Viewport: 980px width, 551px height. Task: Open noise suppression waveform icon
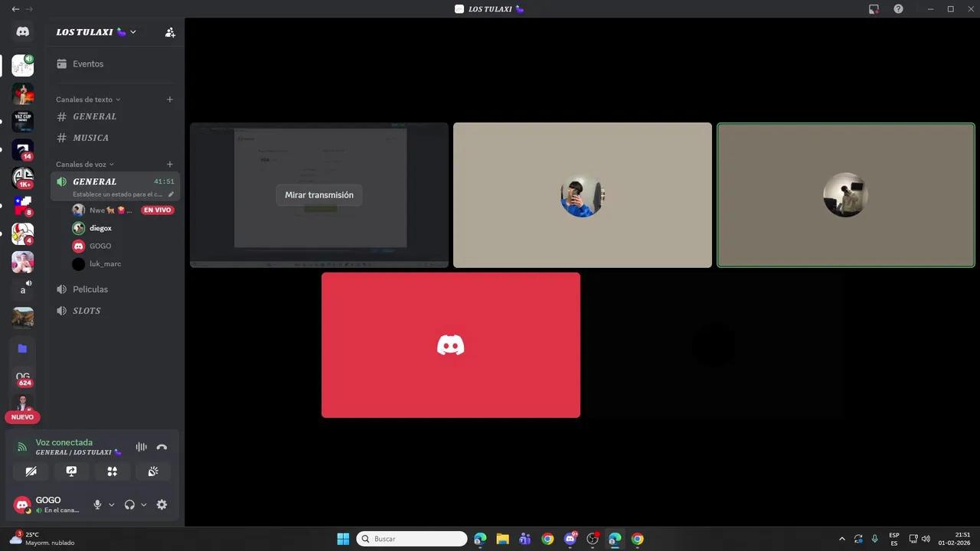click(141, 447)
